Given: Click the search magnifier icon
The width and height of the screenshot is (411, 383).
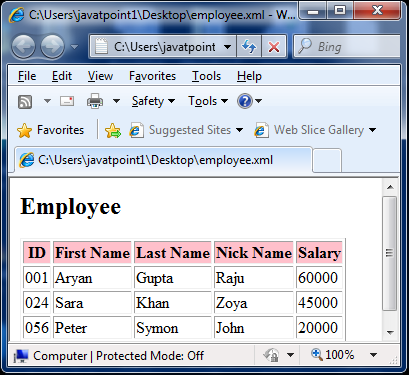Looking at the screenshot, I should [305, 46].
